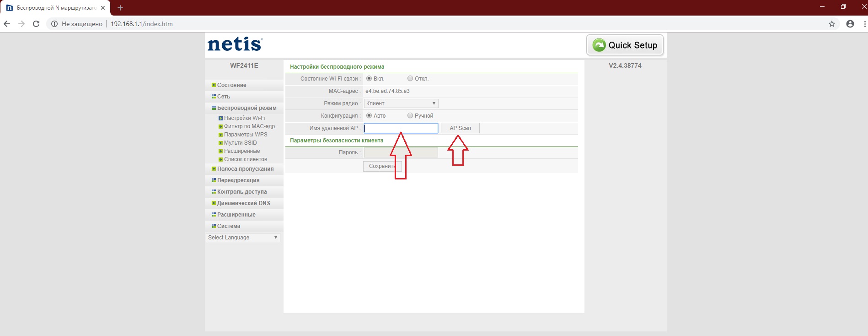
Task: Click the MAC address value e4:be:ed:74:85:e3
Action: tap(387, 91)
